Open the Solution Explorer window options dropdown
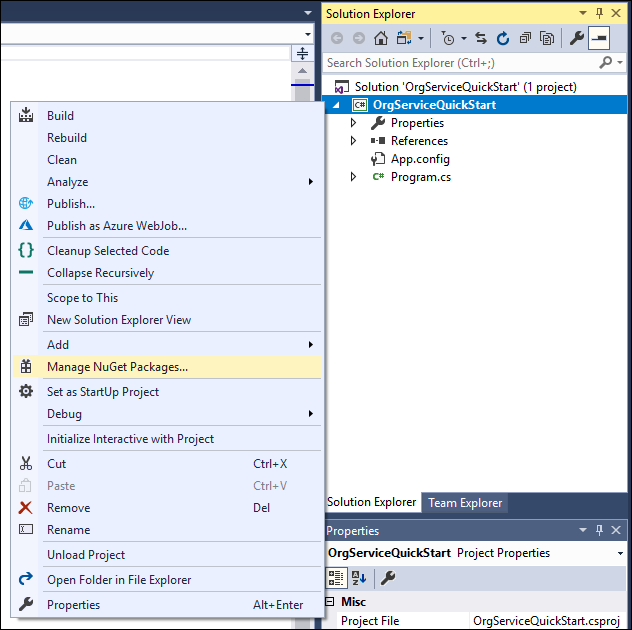Viewport: 632px width, 630px height. [582, 13]
